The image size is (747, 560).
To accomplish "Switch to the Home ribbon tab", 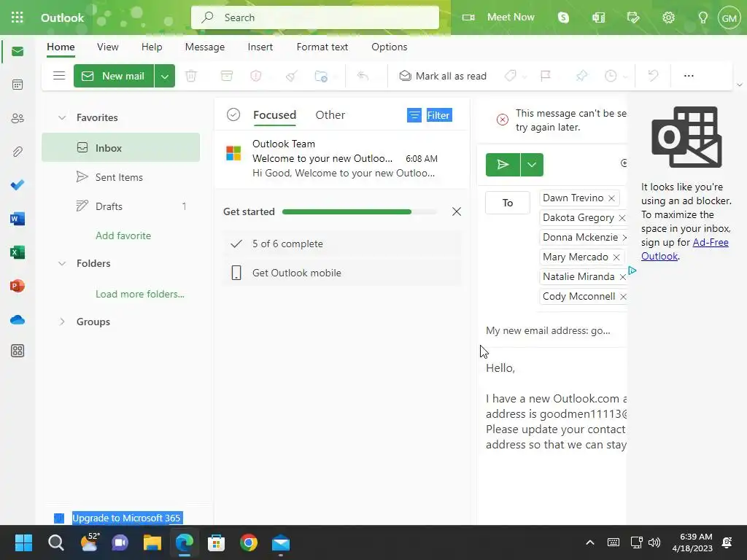I will point(61,47).
